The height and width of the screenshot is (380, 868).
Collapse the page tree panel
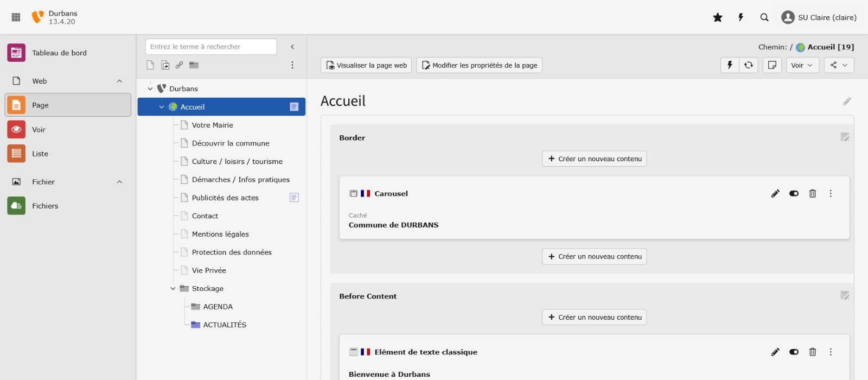(292, 47)
